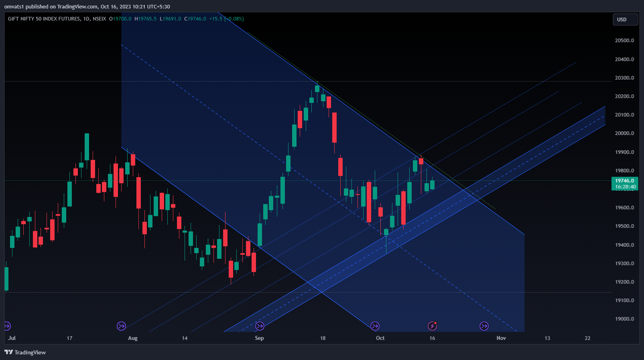Click the Sep label on time axis
Viewport: 644px width, 360px height.
coord(259,338)
